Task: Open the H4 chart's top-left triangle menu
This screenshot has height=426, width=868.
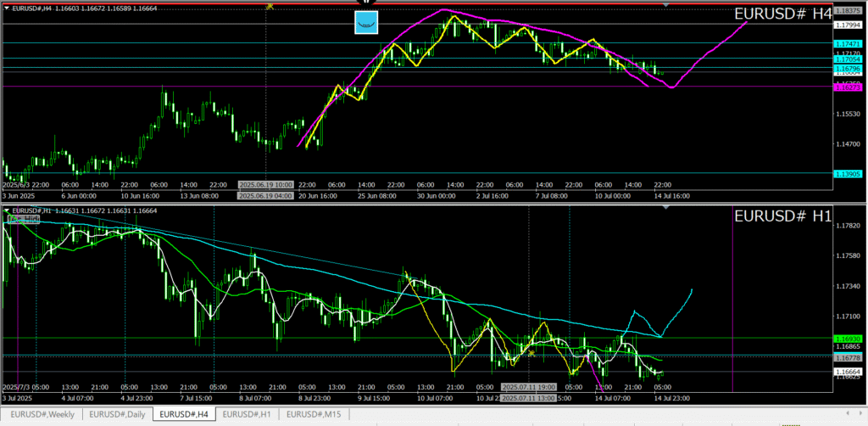Action: click(x=6, y=8)
